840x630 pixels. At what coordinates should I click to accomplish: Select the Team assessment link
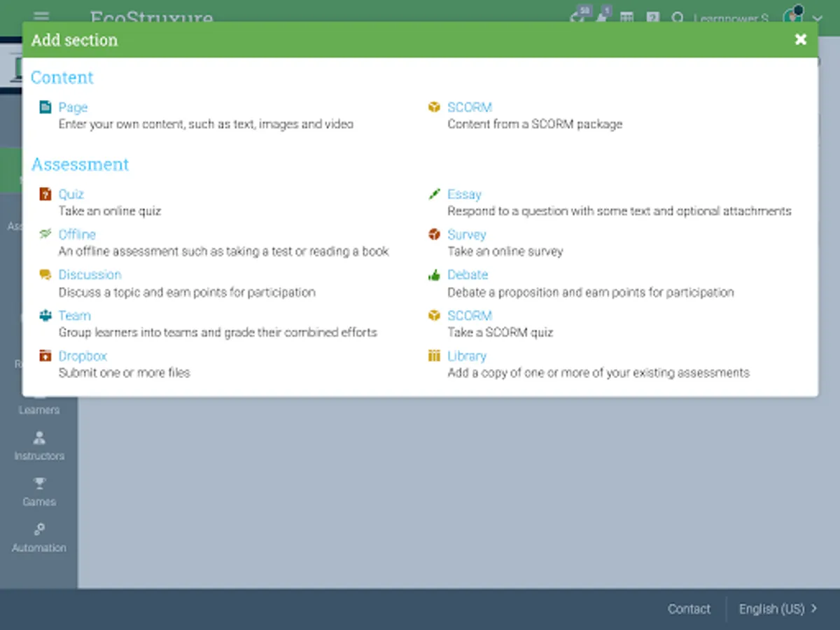(x=75, y=315)
